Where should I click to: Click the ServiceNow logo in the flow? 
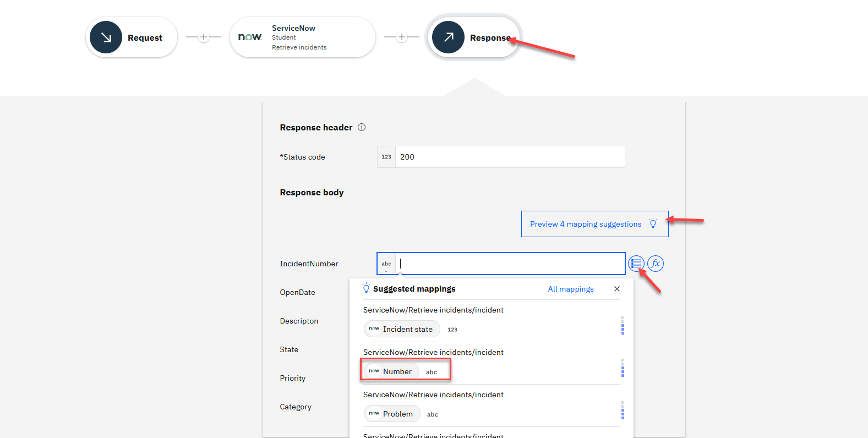coord(249,37)
